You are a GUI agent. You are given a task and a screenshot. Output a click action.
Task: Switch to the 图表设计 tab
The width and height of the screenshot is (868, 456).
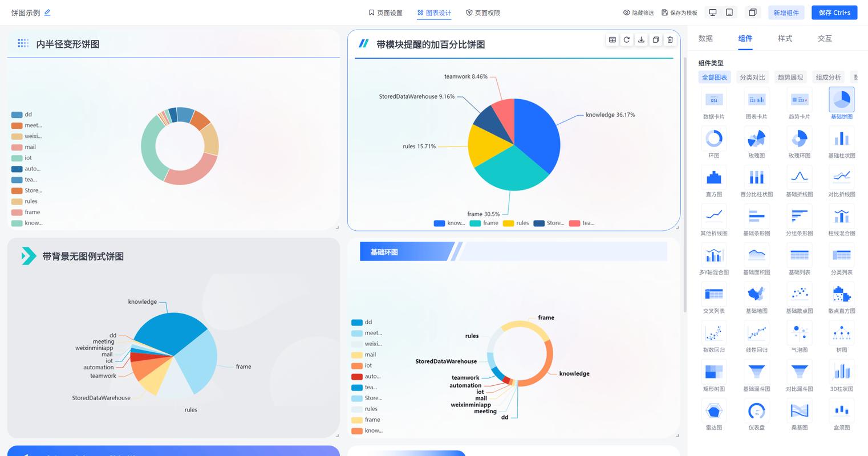pyautogui.click(x=434, y=12)
